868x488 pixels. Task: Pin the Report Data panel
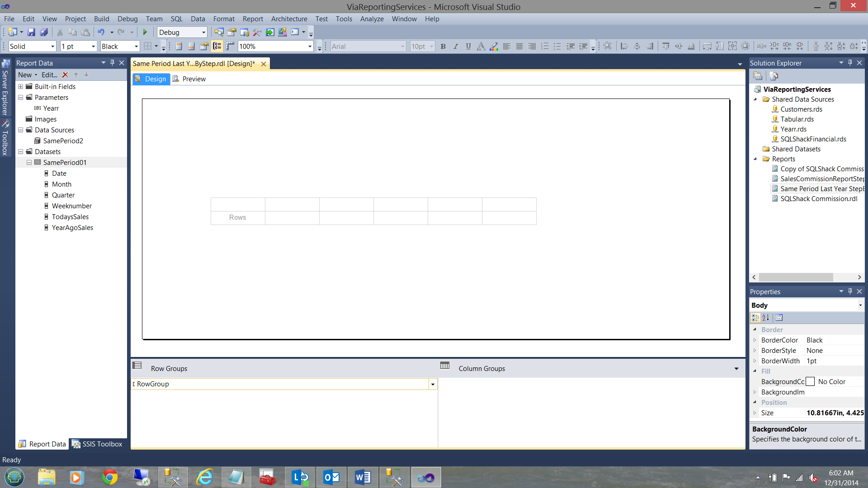click(x=112, y=63)
